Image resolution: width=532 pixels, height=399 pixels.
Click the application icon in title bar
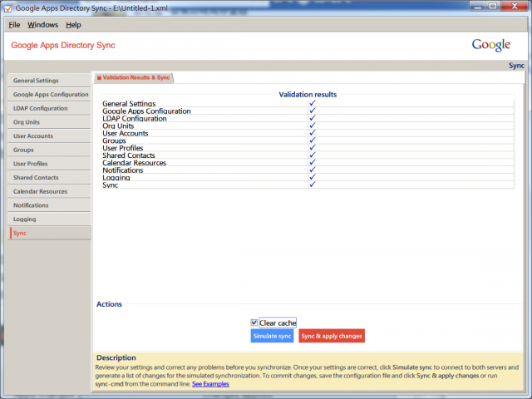pos(8,7)
